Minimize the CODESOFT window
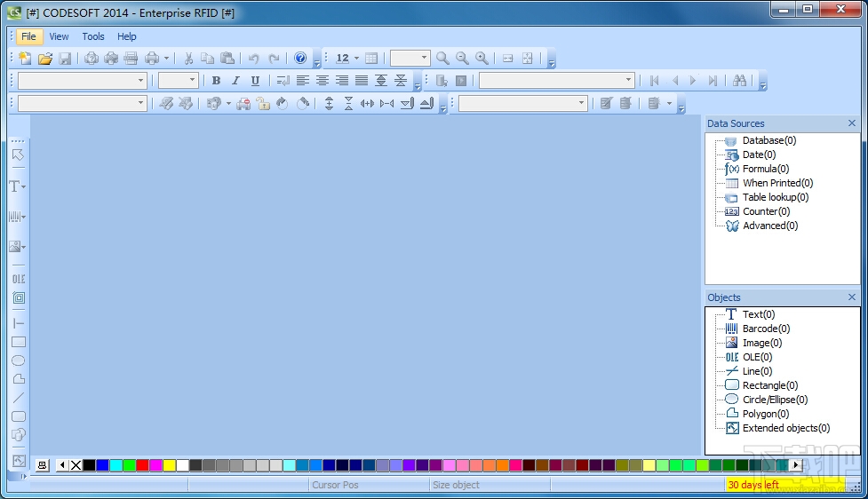This screenshot has height=499, width=868. pyautogui.click(x=784, y=10)
